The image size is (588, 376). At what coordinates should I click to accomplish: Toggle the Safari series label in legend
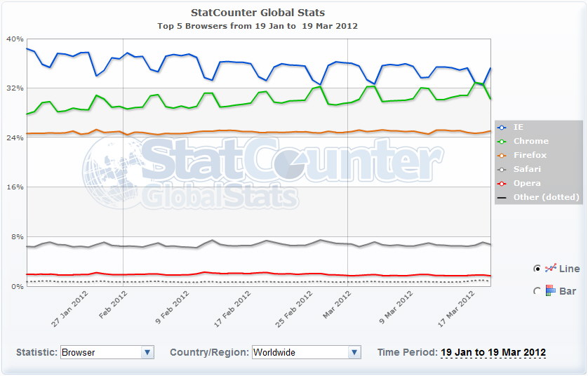(x=527, y=169)
